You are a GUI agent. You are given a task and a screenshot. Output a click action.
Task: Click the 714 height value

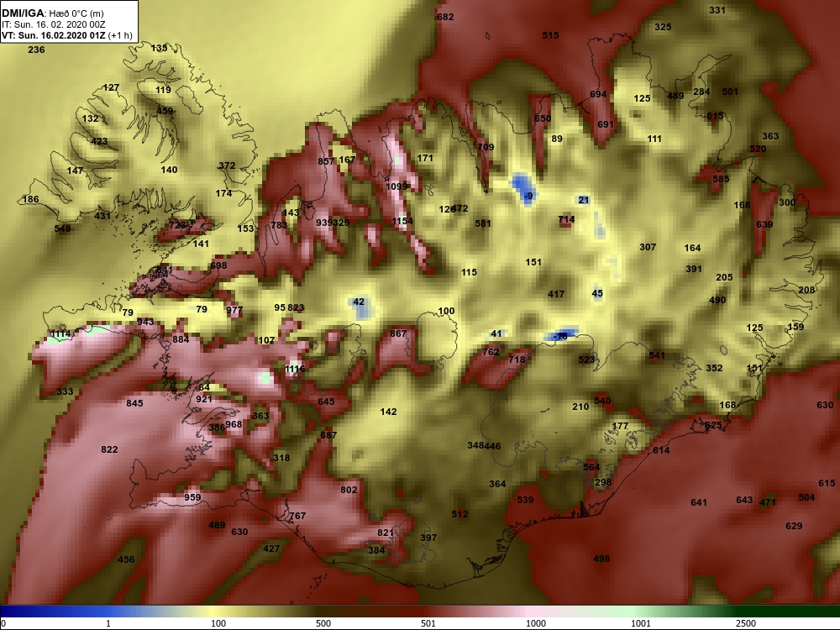(x=566, y=219)
